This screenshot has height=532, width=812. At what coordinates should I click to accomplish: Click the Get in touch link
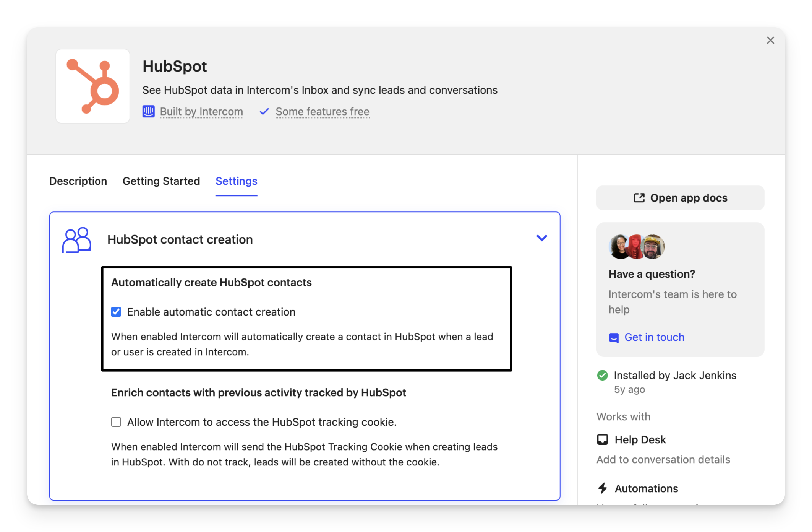(654, 337)
